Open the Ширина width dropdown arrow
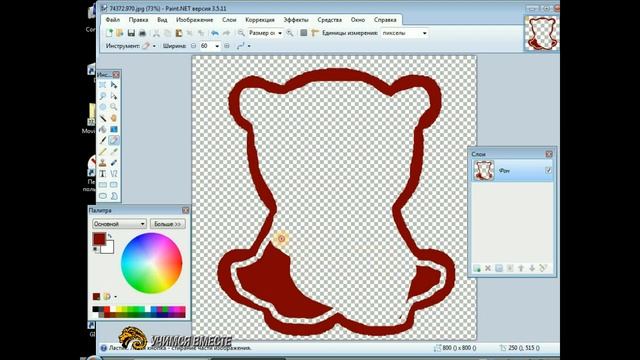The width and height of the screenshot is (640, 360). click(x=217, y=46)
